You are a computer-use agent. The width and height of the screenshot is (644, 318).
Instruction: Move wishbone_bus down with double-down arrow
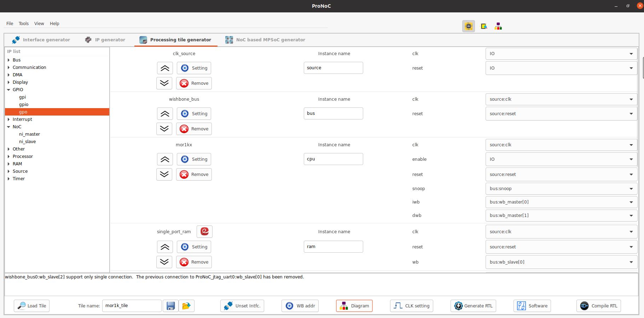[164, 129]
